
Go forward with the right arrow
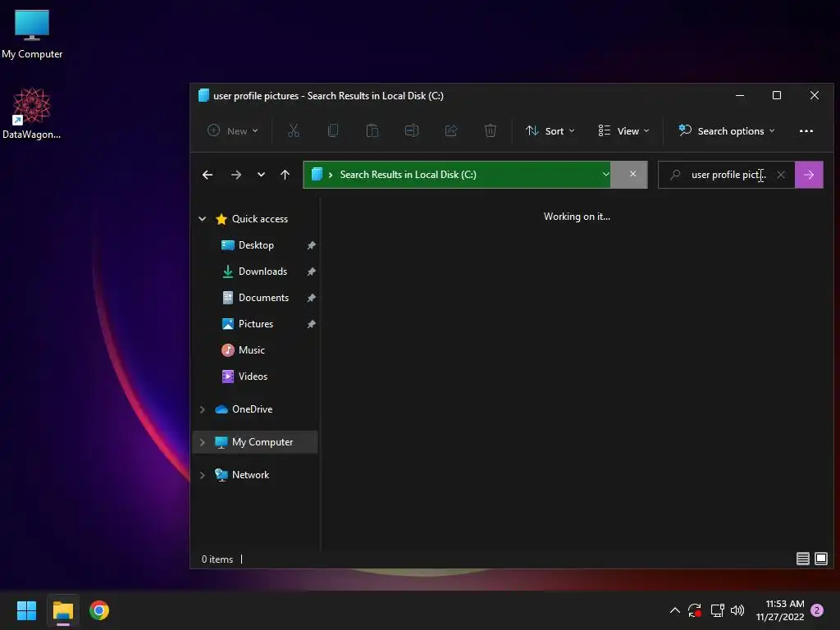point(235,175)
